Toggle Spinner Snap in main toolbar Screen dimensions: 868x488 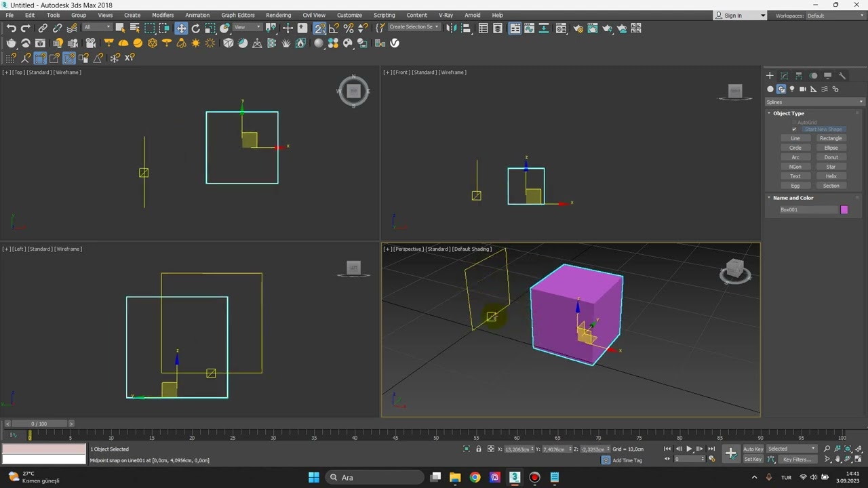tap(363, 28)
